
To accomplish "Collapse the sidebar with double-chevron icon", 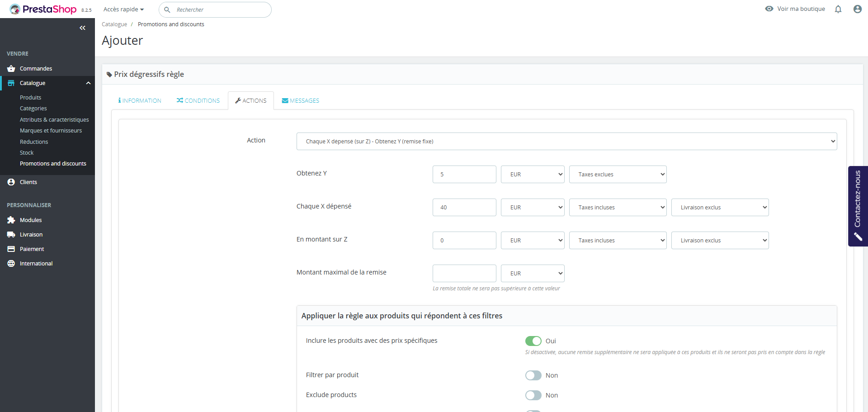I will coord(82,28).
